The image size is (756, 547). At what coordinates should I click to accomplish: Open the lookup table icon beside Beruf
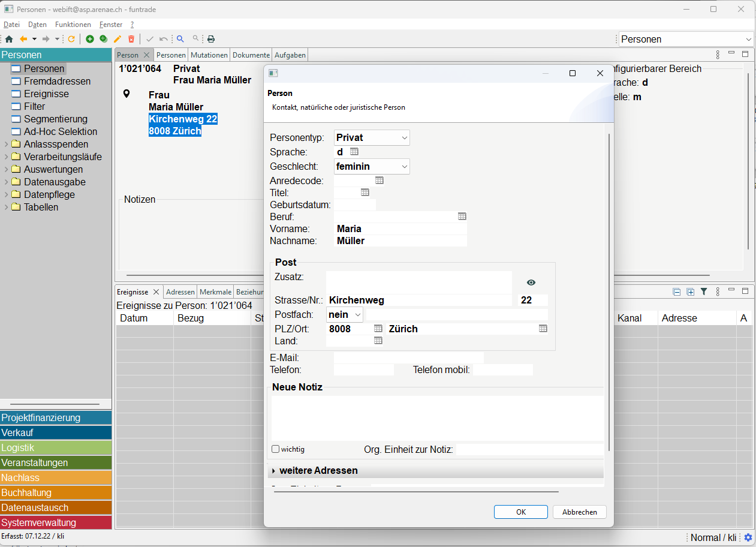[462, 217]
